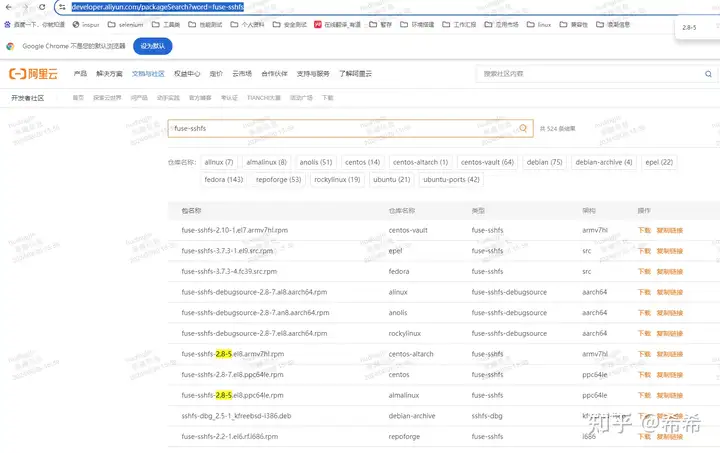
Task: Click the blue 设为默认 button
Action: point(152,46)
